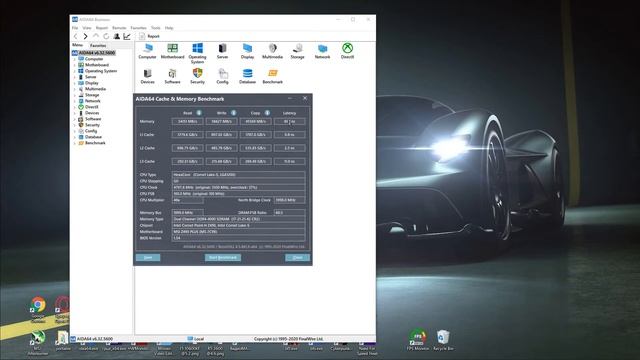Open the Security shield category icon
Viewport: 640px width, 360px height.
tap(197, 76)
